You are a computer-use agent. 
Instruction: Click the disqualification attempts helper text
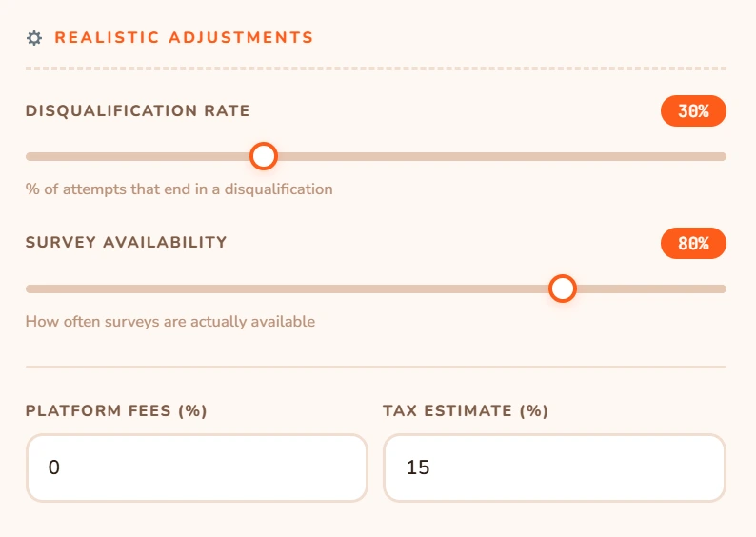(x=179, y=189)
